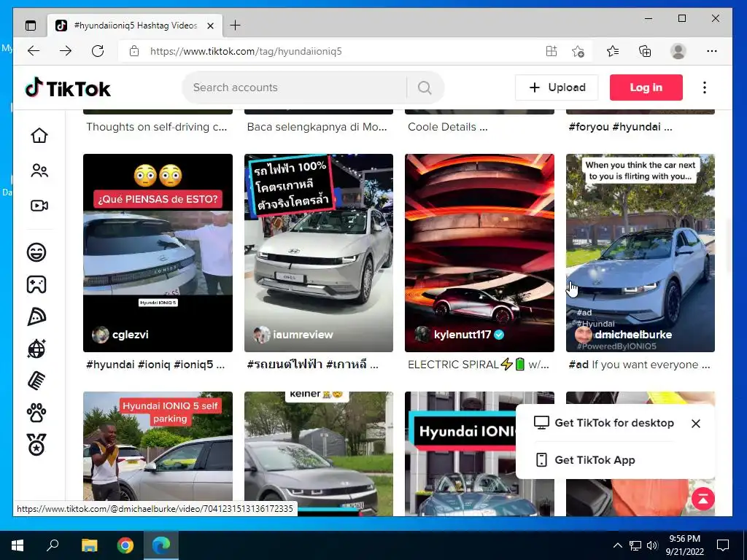Click the 'ELECTRIC SPIRAL' caption text
747x560 pixels.
pyautogui.click(x=479, y=365)
